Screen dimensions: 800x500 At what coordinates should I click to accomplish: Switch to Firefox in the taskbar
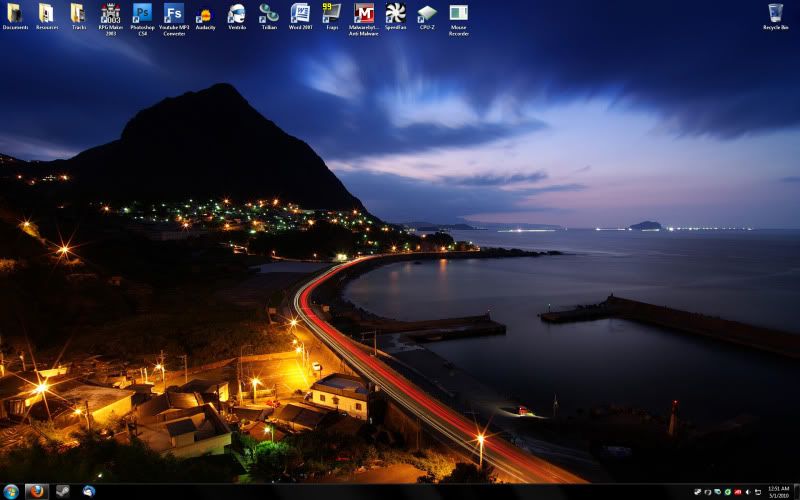coord(36,492)
